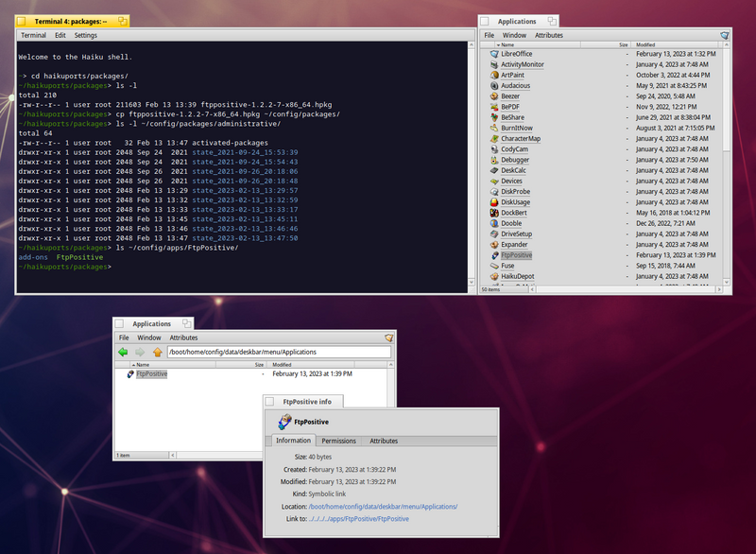Go back using green left arrow

123,352
